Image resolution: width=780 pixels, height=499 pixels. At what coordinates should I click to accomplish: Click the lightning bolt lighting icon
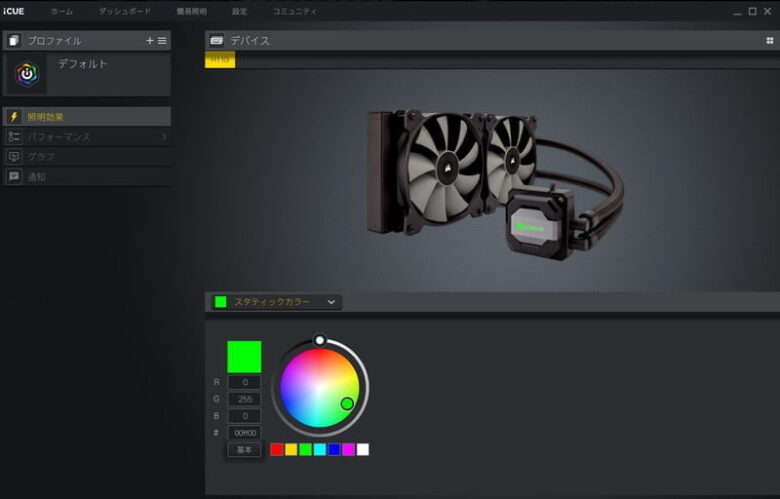tap(14, 117)
